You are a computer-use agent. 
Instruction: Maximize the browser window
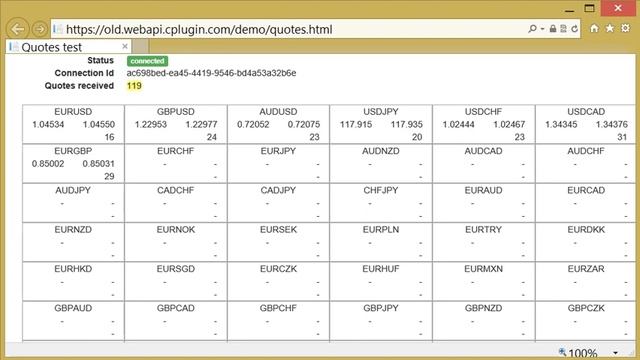point(589,8)
